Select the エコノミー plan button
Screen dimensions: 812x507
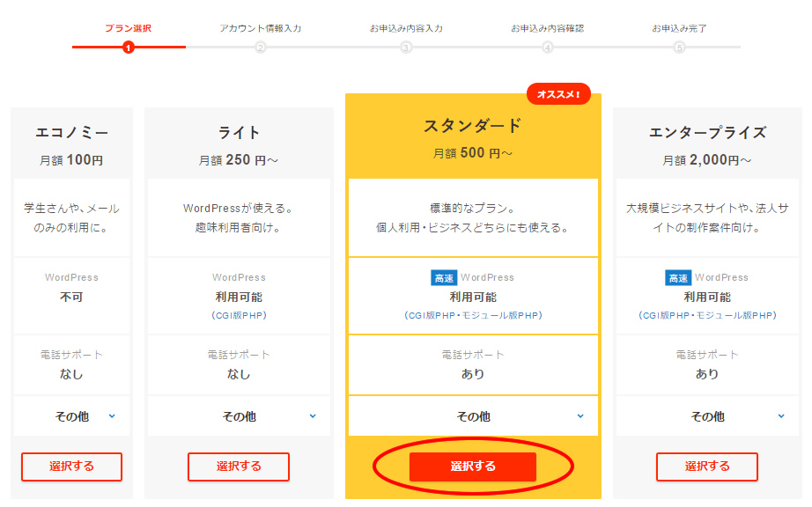[x=71, y=467]
